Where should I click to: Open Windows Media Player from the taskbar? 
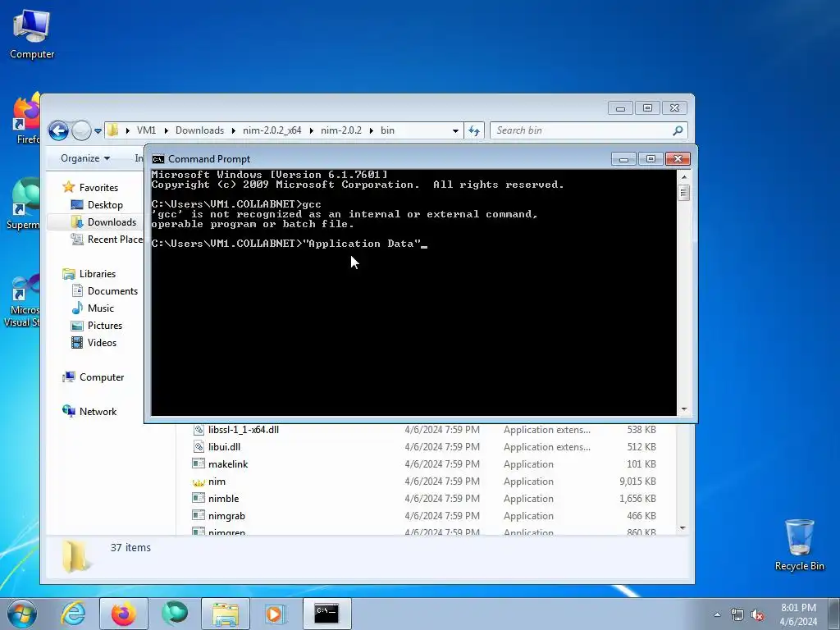(x=276, y=614)
